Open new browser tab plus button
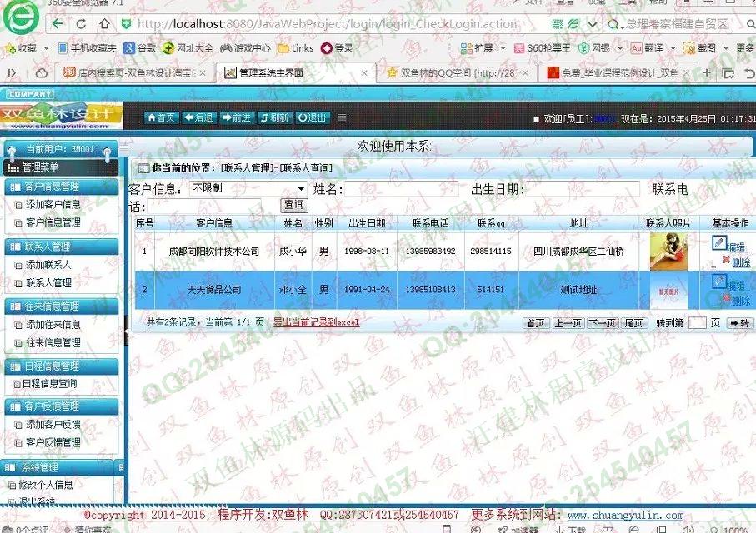756x533 pixels. click(707, 72)
